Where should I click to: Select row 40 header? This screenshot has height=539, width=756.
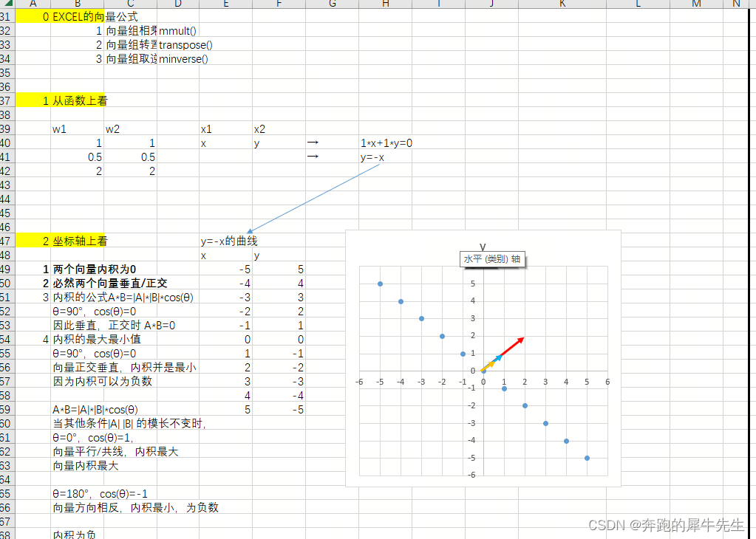[6, 143]
